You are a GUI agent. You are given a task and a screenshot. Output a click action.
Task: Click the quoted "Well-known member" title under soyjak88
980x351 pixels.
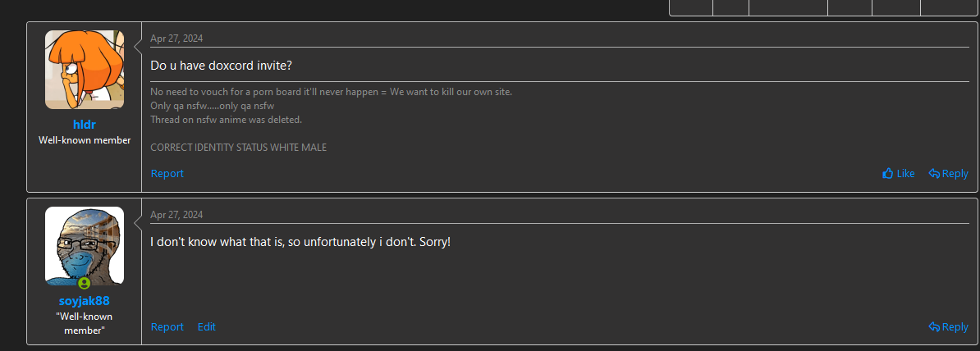click(x=85, y=322)
